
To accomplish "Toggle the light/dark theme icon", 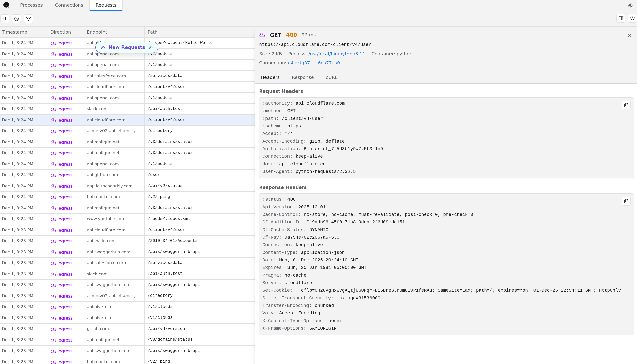I will click(x=630, y=5).
